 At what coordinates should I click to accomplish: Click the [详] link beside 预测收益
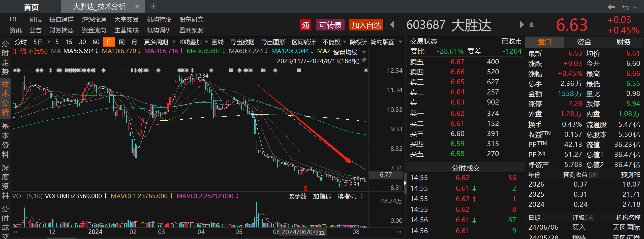(594, 175)
